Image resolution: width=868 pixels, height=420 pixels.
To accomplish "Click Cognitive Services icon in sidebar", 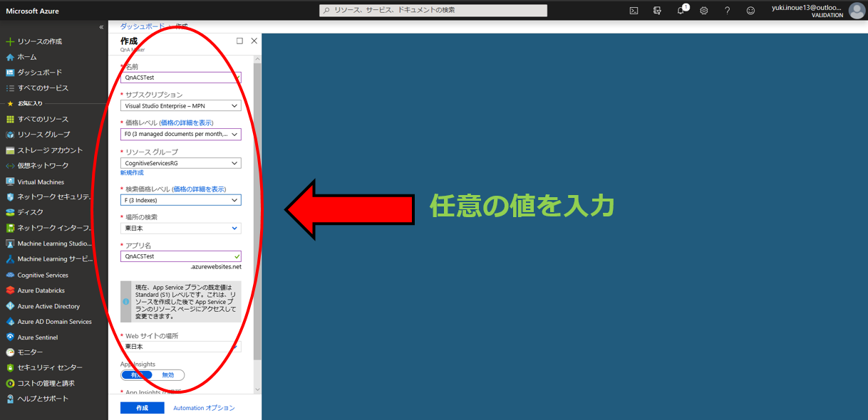I will 10,275.
